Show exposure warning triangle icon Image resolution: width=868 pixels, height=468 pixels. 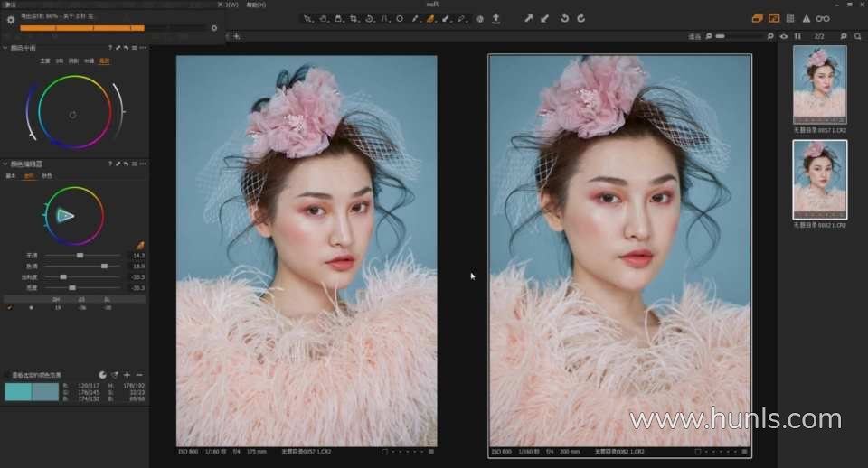click(807, 18)
